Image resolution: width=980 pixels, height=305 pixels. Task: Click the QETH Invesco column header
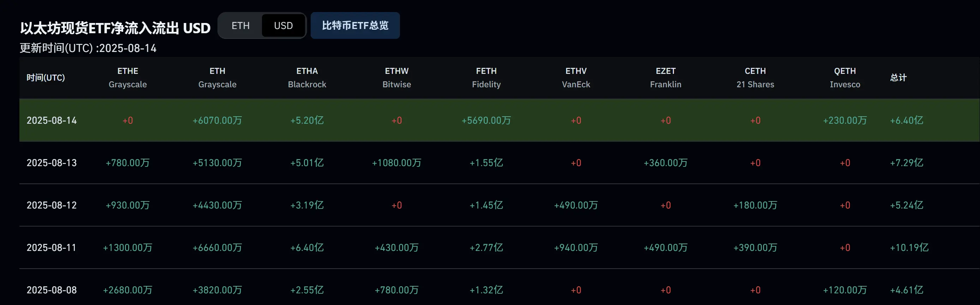click(845, 78)
